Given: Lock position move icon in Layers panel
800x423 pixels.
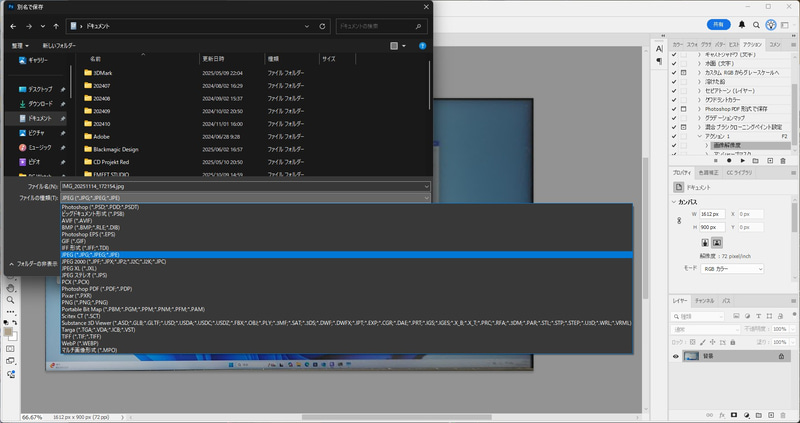Looking at the screenshot, I should coord(713,342).
